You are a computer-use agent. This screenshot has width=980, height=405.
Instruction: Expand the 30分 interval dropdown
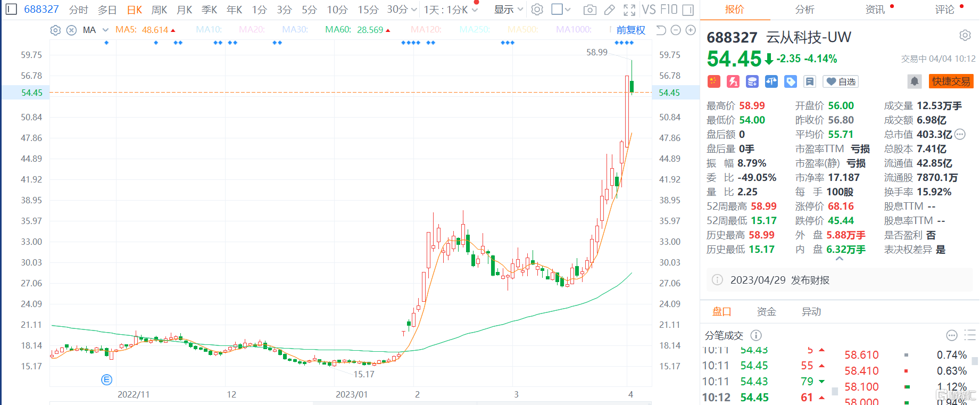point(414,10)
